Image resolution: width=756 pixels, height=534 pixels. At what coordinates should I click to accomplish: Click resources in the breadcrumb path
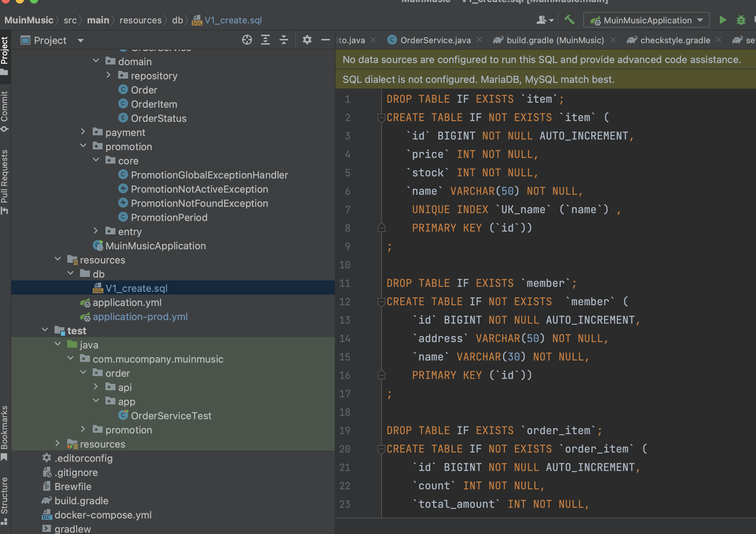coord(141,20)
